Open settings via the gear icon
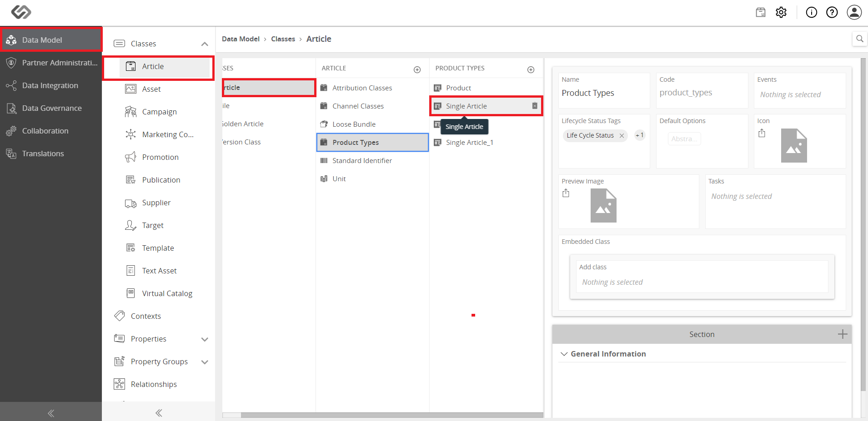Screen dimensions: 868x421 pyautogui.click(x=781, y=12)
